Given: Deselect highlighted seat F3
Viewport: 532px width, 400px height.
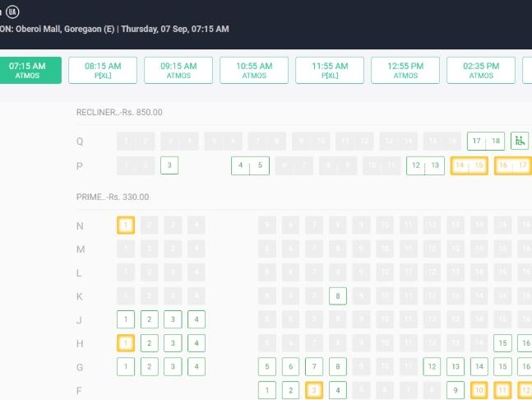Looking at the screenshot, I should [314, 390].
